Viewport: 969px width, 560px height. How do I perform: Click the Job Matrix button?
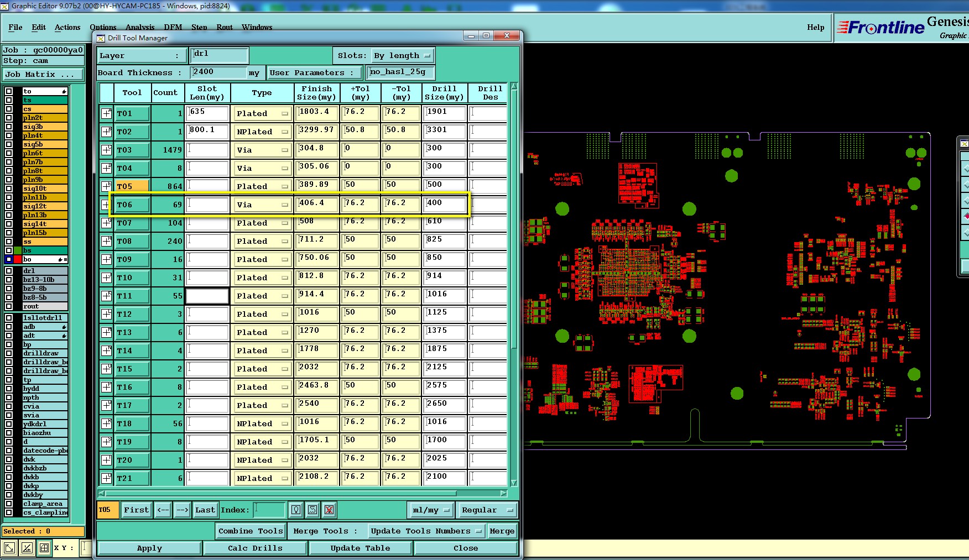tap(43, 74)
